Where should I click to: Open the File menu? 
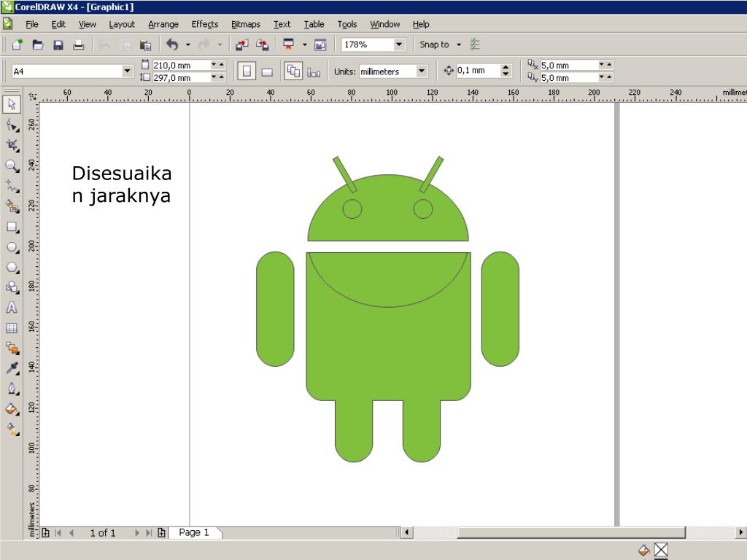click(32, 24)
